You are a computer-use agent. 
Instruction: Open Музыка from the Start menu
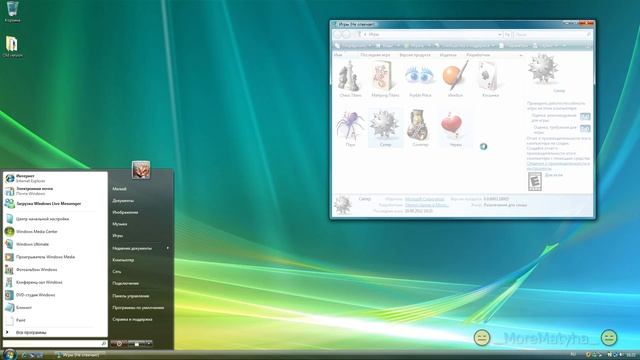click(x=120, y=224)
